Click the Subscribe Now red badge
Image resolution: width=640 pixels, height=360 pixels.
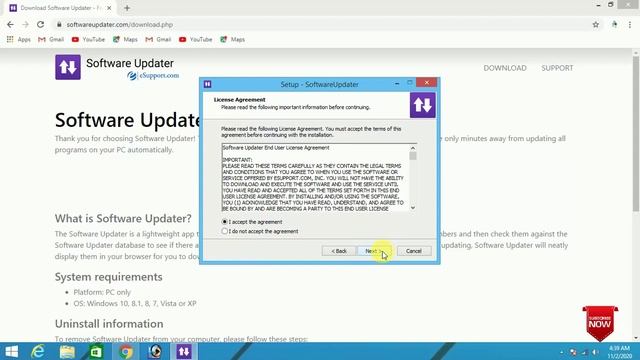tap(600, 323)
